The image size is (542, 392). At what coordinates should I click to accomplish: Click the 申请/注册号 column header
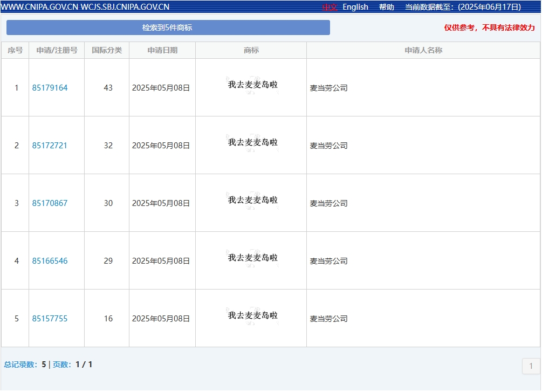click(57, 50)
